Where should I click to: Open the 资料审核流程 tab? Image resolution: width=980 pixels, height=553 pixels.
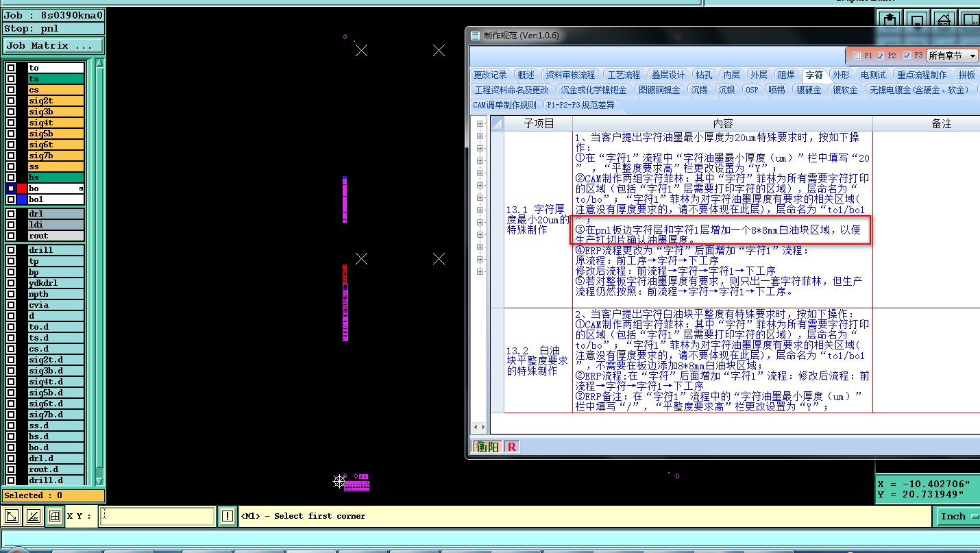(570, 75)
